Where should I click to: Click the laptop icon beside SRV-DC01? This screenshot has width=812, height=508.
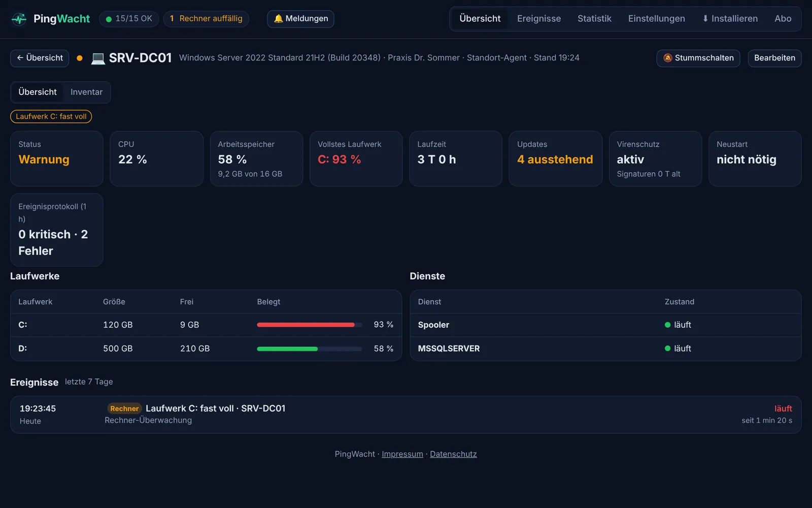(x=98, y=58)
